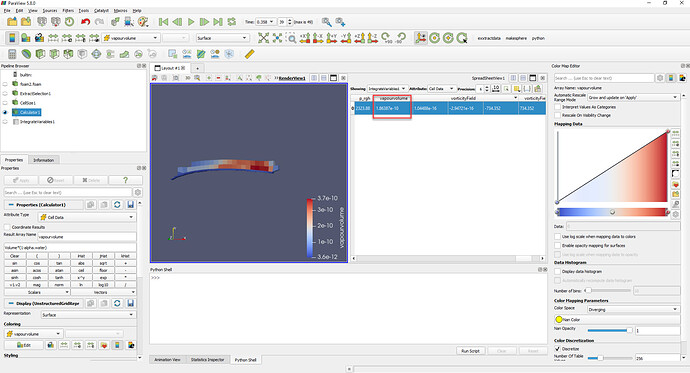Image resolution: width=690 pixels, height=373 pixels.
Task: Click the Edit color map button
Action: (24, 345)
